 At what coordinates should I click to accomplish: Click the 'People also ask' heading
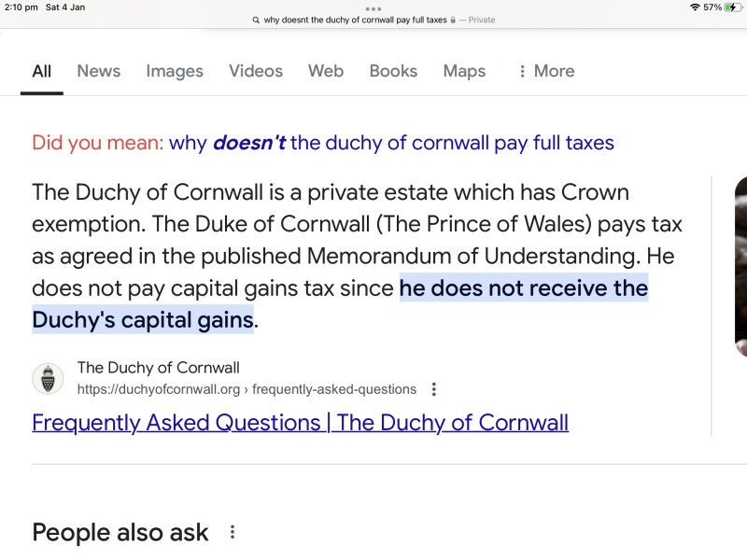coord(120,532)
